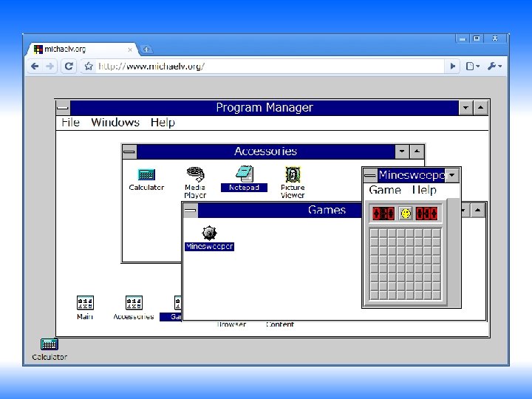This screenshot has width=532, height=399.
Task: Select the Notepad program icon
Action: (x=244, y=179)
